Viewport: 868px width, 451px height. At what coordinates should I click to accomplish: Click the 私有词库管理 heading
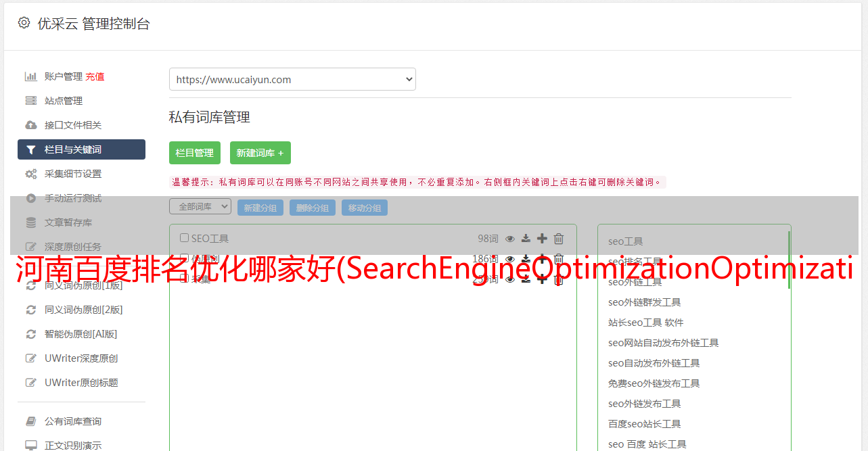coord(210,117)
